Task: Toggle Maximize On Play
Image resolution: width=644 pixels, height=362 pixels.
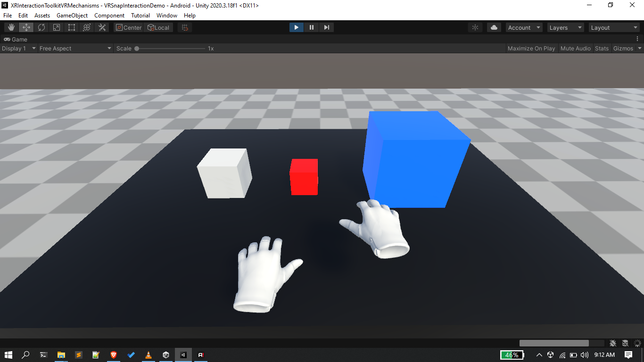Action: tap(531, 48)
